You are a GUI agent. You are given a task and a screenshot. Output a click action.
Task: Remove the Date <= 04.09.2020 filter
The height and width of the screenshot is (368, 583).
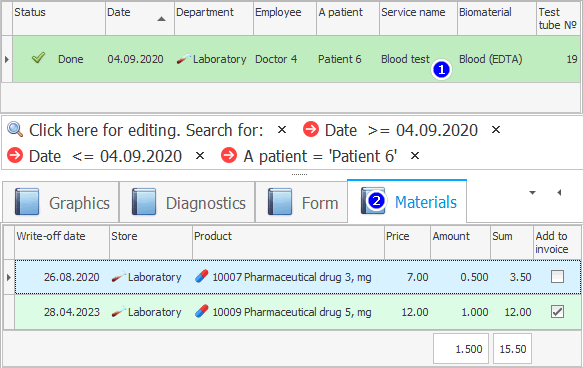tap(200, 156)
